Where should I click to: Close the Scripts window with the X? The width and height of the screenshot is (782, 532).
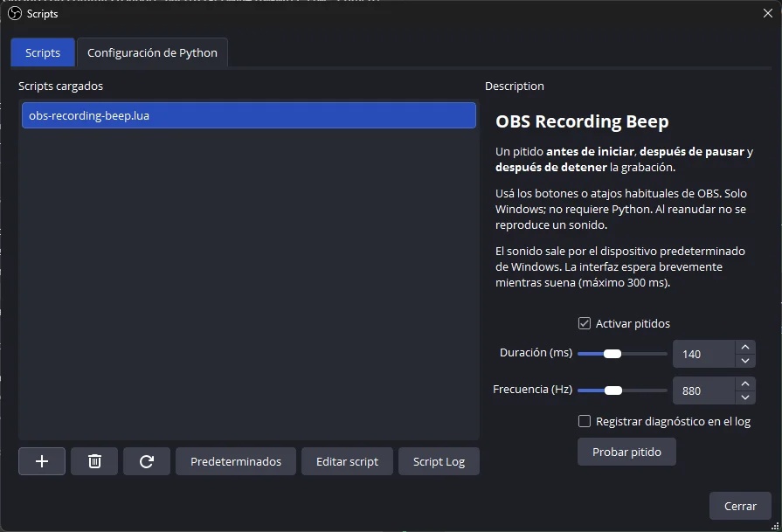[767, 13]
